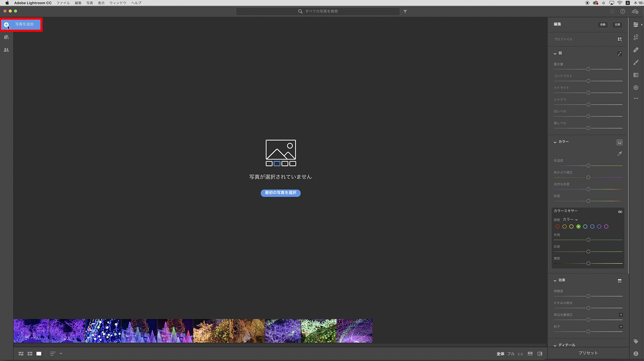The image size is (644, 361).
Task: Switch to square grid view
Action: pos(30,353)
